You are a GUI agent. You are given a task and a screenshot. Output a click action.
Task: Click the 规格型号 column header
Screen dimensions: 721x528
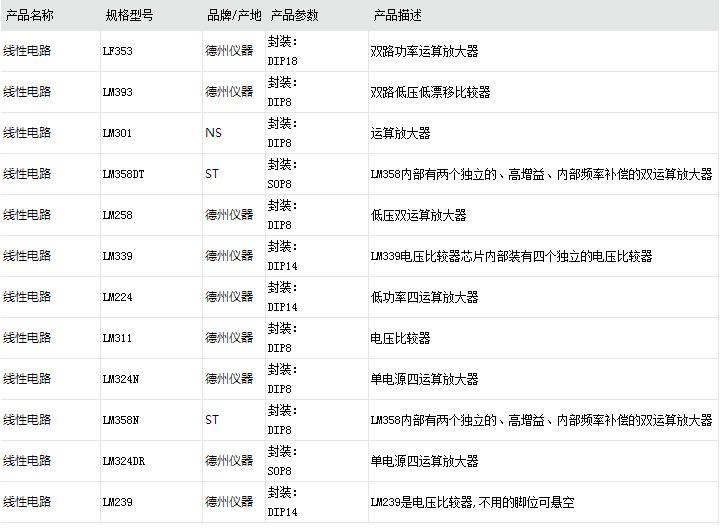130,16
